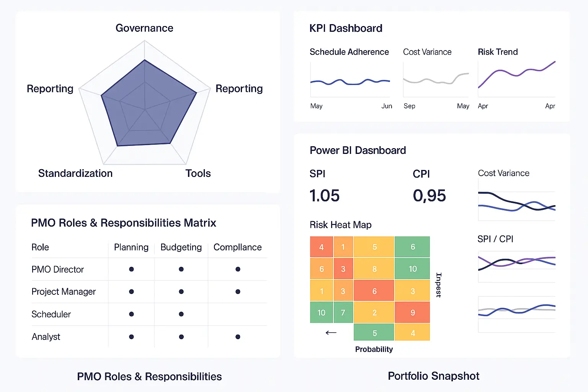Viewport: 588px width, 392px height.
Task: Click the Analyst Compliance dot
Action: coord(238,337)
